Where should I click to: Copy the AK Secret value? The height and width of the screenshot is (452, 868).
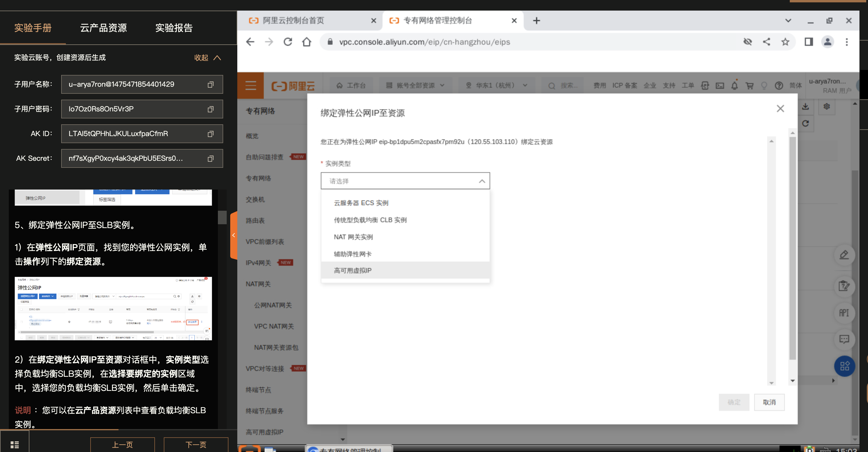(211, 158)
